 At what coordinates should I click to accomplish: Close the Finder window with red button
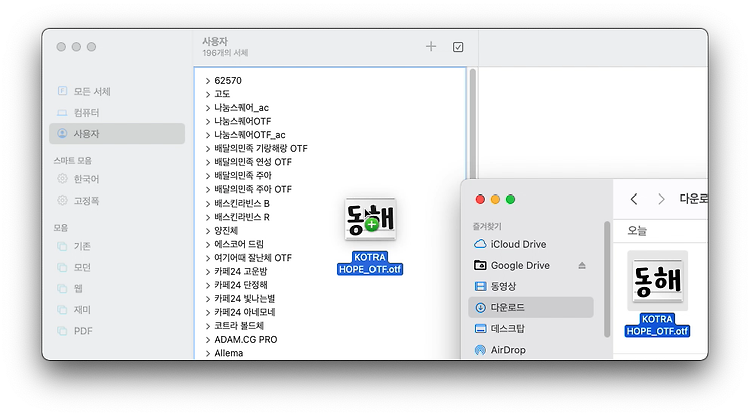(480, 199)
